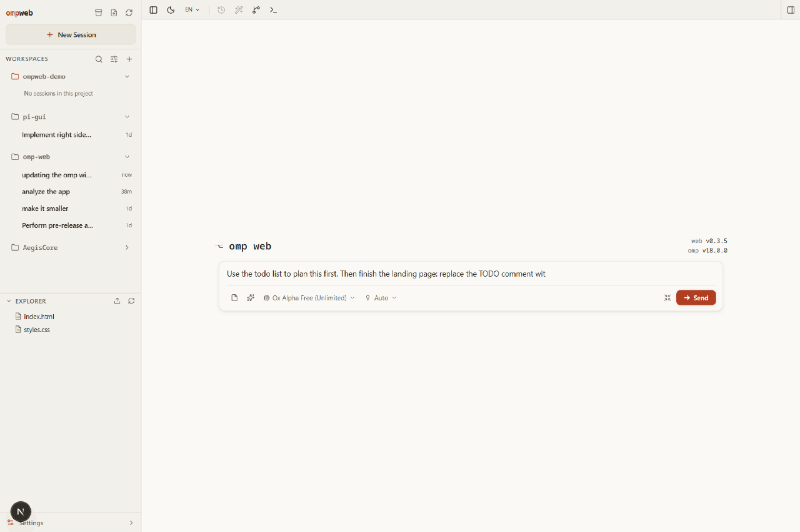800x532 pixels.
Task: Open the Auto thinking mode dropdown
Action: pos(381,298)
